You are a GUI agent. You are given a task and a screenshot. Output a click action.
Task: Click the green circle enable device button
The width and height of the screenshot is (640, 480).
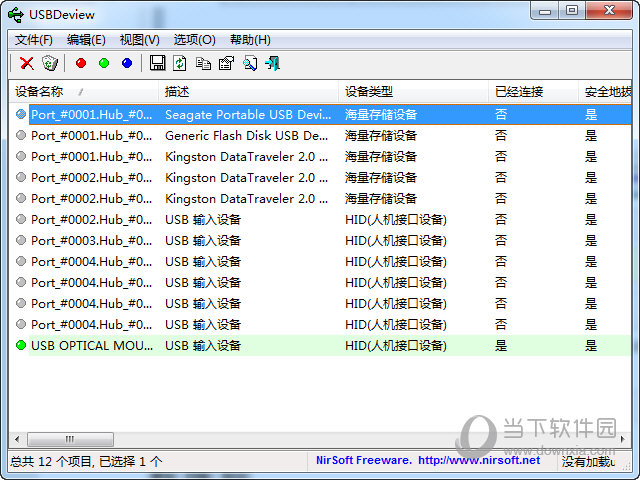click(x=104, y=63)
